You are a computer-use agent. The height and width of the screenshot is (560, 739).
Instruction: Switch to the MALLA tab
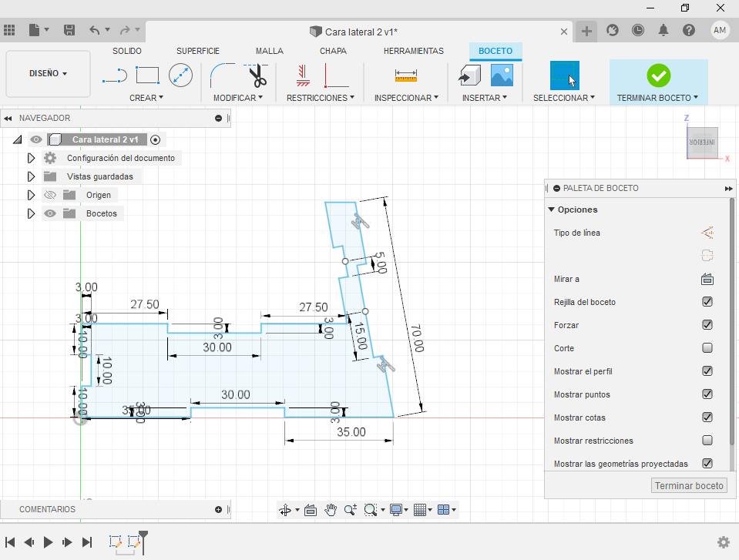(x=270, y=51)
